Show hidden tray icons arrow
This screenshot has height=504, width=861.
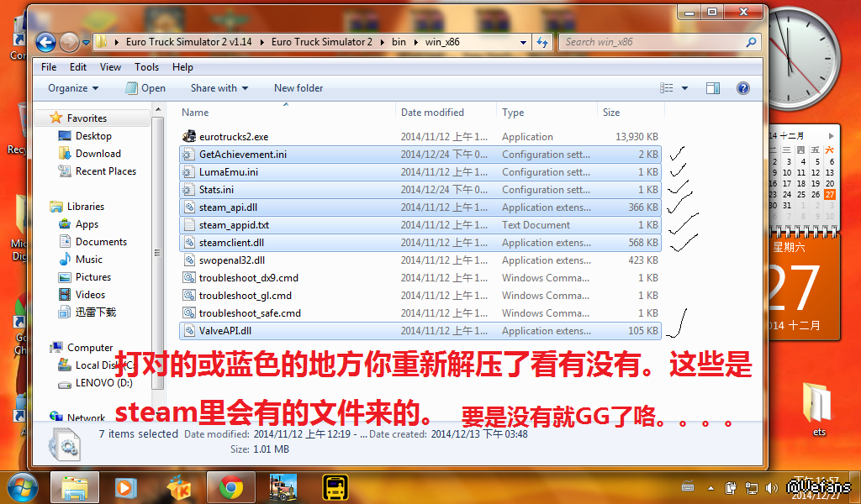(x=710, y=487)
